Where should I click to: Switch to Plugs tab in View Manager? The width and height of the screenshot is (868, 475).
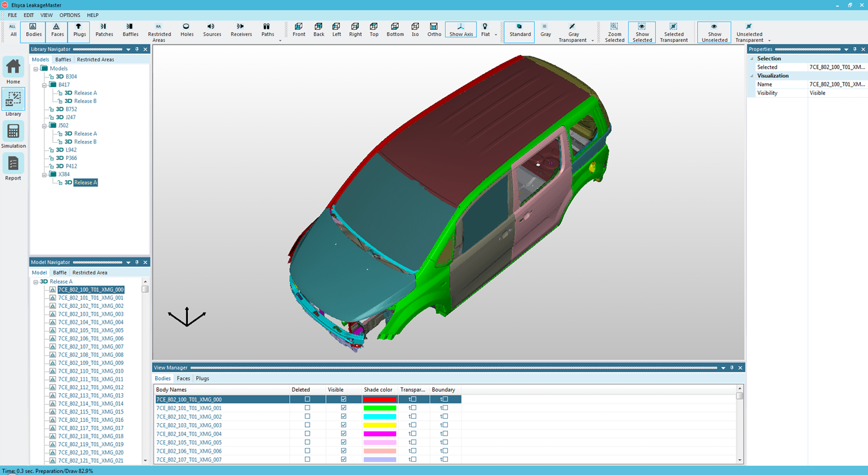tap(202, 379)
